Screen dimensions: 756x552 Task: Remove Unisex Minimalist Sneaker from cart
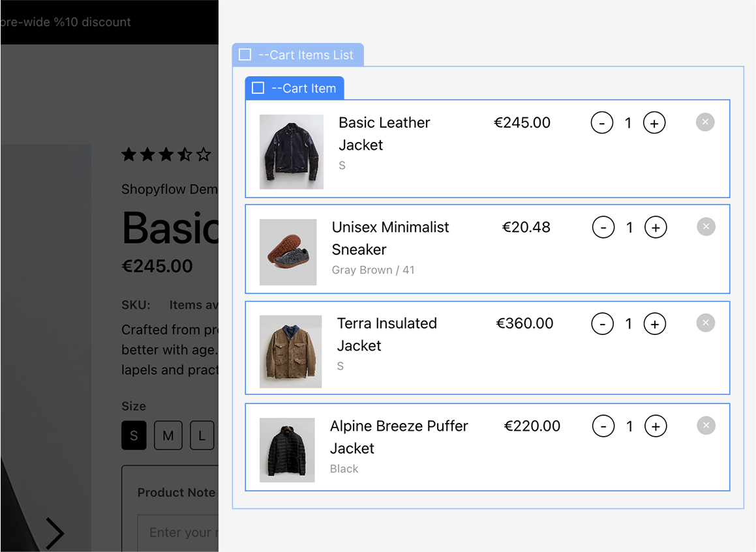tap(706, 227)
